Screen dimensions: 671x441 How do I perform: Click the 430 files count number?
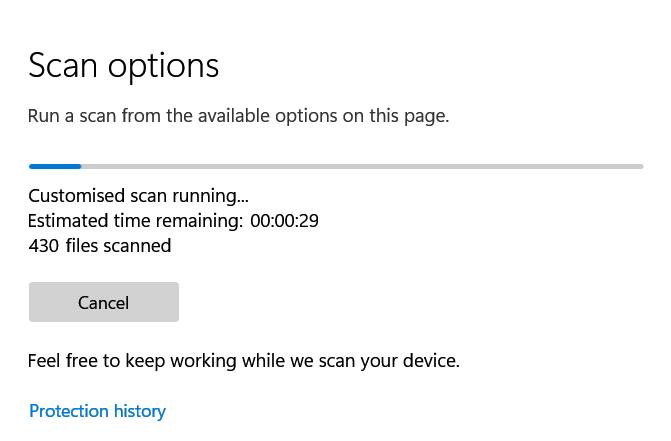43,245
